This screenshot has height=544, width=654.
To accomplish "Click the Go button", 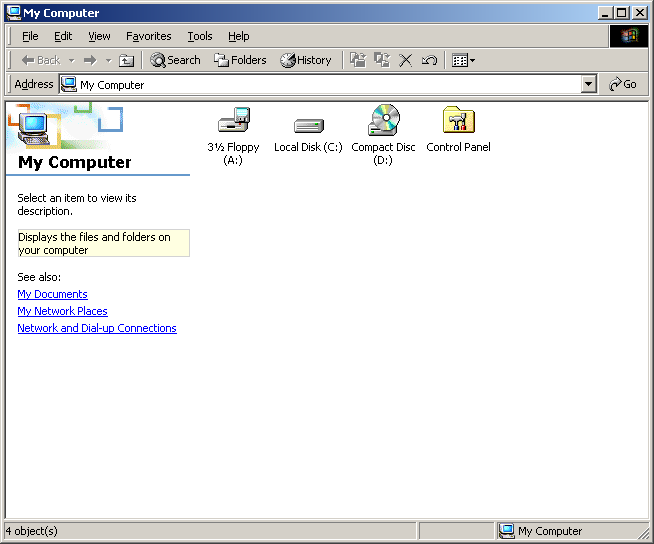I will [623, 84].
